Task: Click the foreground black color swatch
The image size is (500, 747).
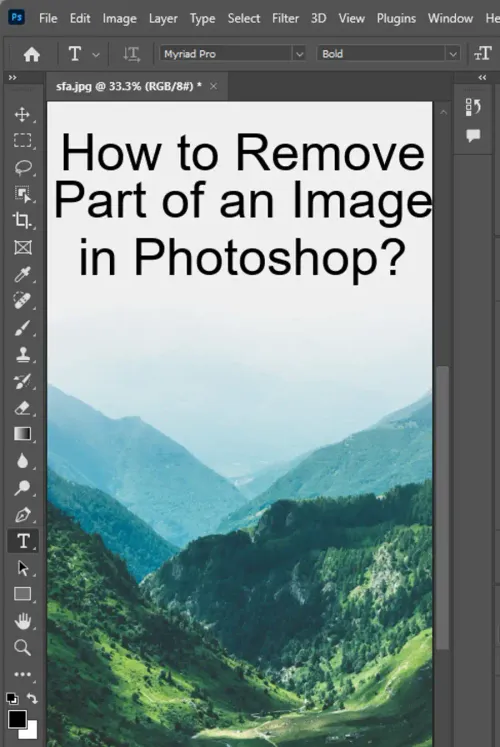Action: tap(17, 719)
